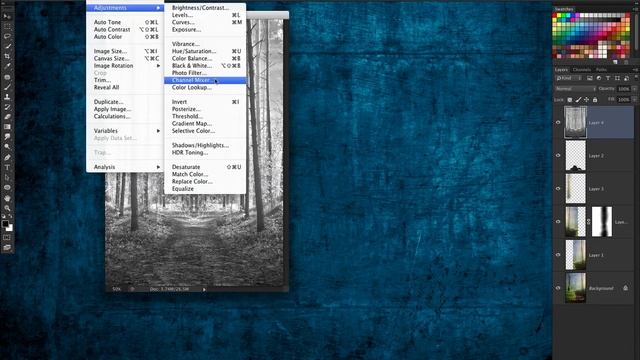Filter layers by shape layers icon
This screenshot has height=360, width=640.
(617, 78)
